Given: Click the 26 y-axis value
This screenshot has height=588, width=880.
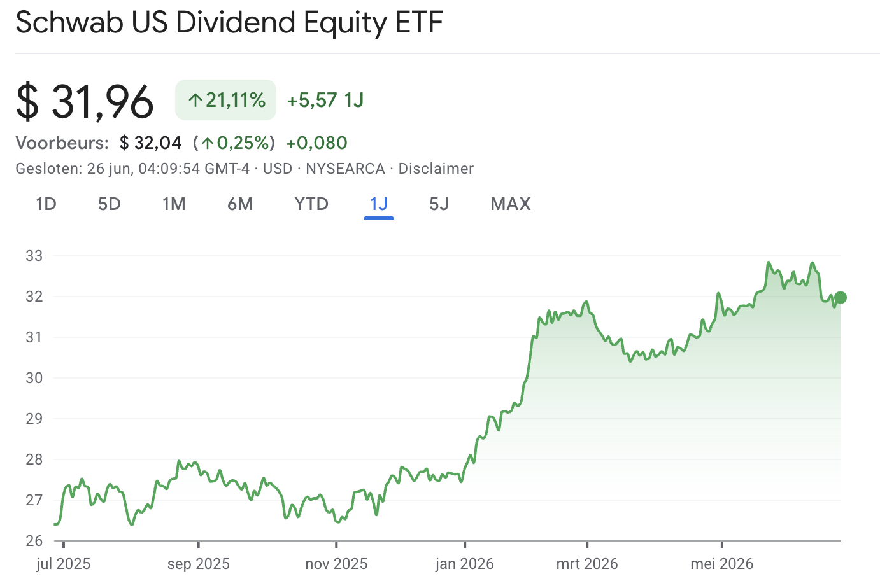Looking at the screenshot, I should (34, 541).
